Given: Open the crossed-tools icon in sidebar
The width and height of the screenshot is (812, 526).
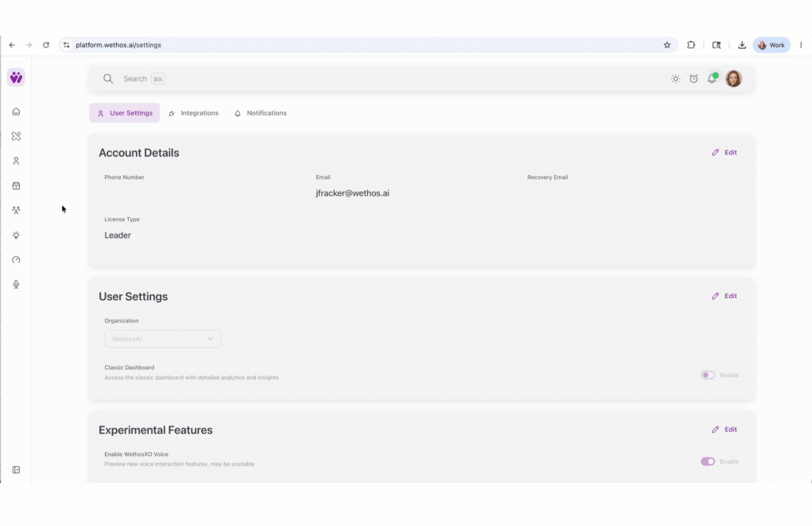Looking at the screenshot, I should click(16, 136).
